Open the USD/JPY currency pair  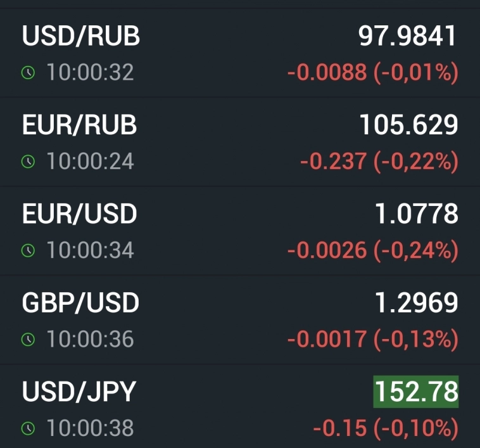pyautogui.click(x=79, y=392)
